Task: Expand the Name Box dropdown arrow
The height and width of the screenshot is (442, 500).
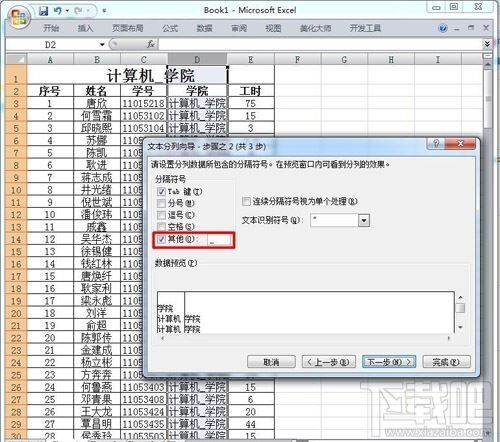Action: point(102,44)
